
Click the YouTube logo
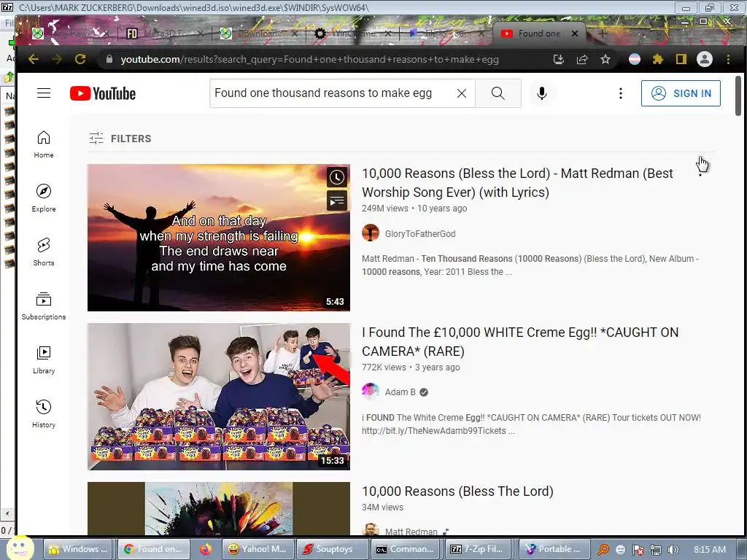tap(103, 93)
